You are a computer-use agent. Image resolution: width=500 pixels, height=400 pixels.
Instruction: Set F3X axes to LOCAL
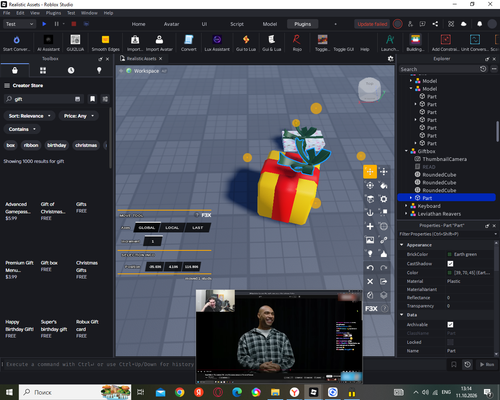[x=172, y=228]
